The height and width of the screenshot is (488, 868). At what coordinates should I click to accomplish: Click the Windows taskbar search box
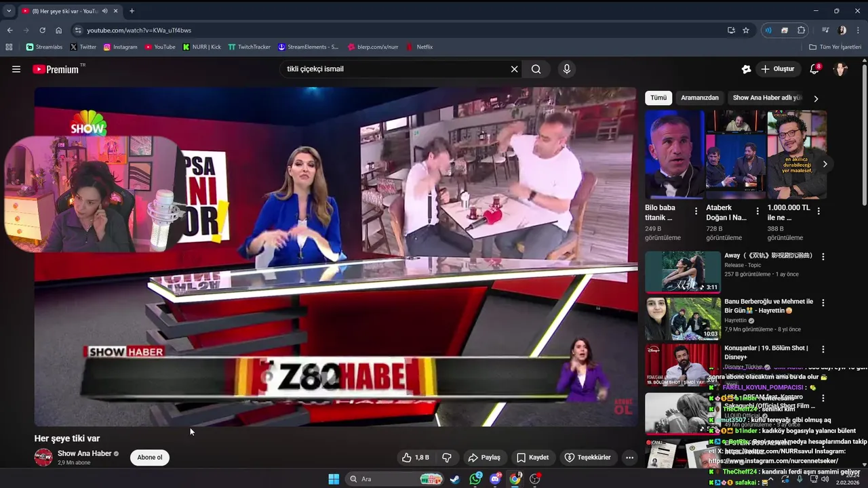pyautogui.click(x=393, y=479)
